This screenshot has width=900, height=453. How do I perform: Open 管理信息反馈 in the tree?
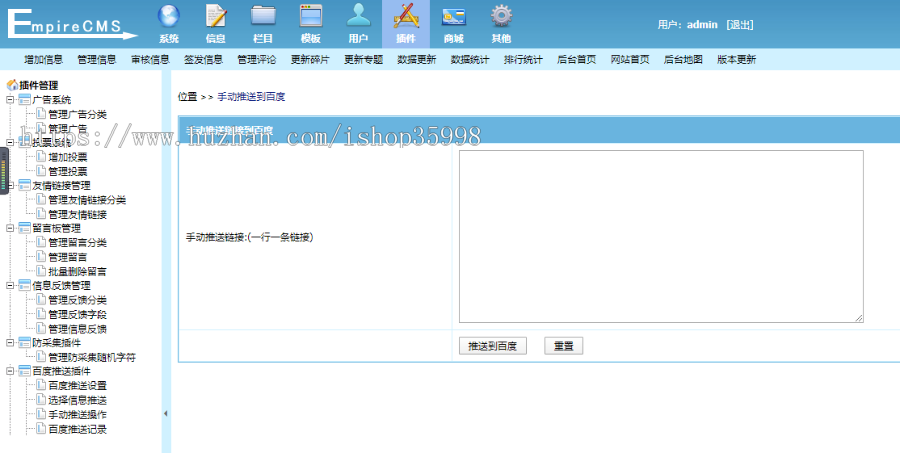[x=77, y=328]
